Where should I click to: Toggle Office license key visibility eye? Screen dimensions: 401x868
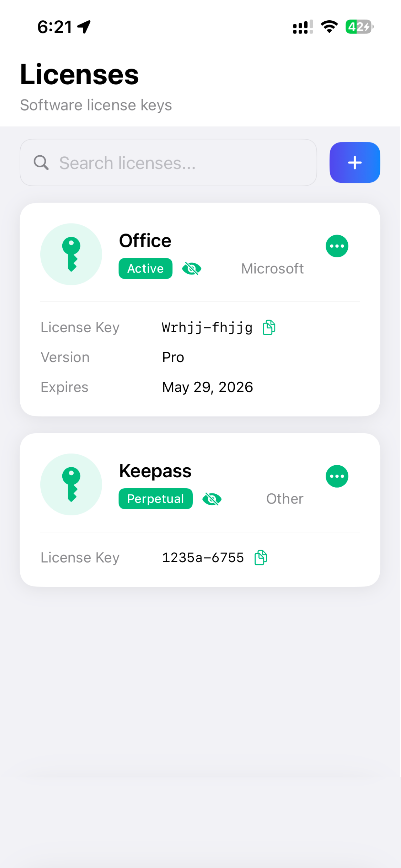click(x=192, y=269)
